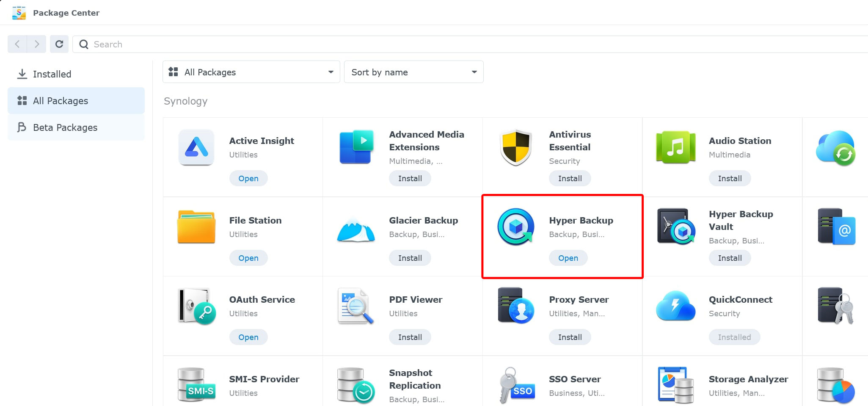Click the Active Insight title
Image resolution: width=868 pixels, height=406 pixels.
[262, 141]
